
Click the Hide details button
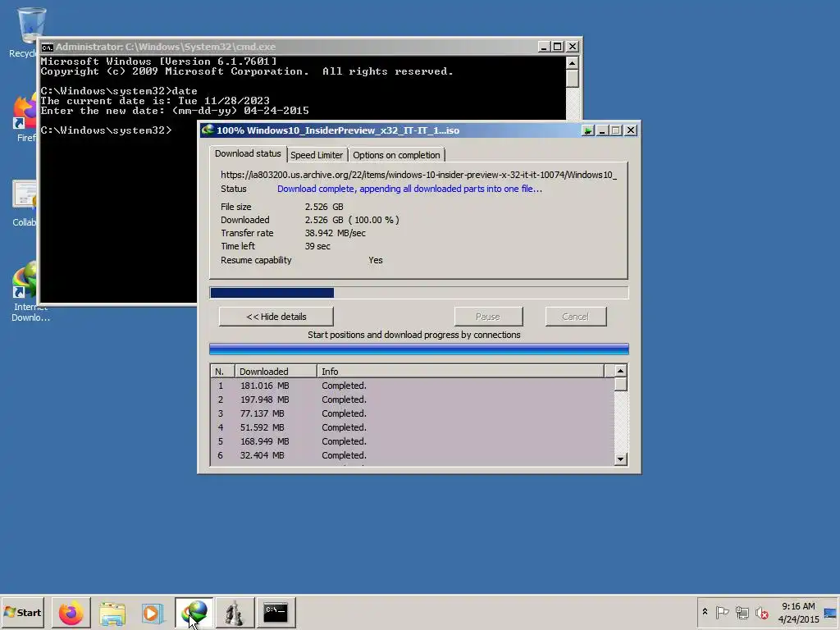tap(276, 317)
